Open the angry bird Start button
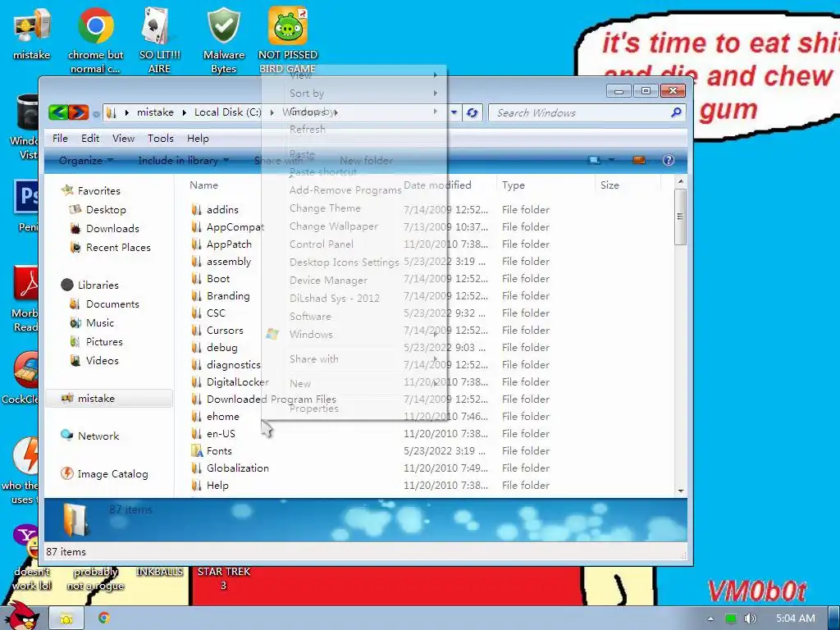This screenshot has width=840, height=630. click(21, 615)
